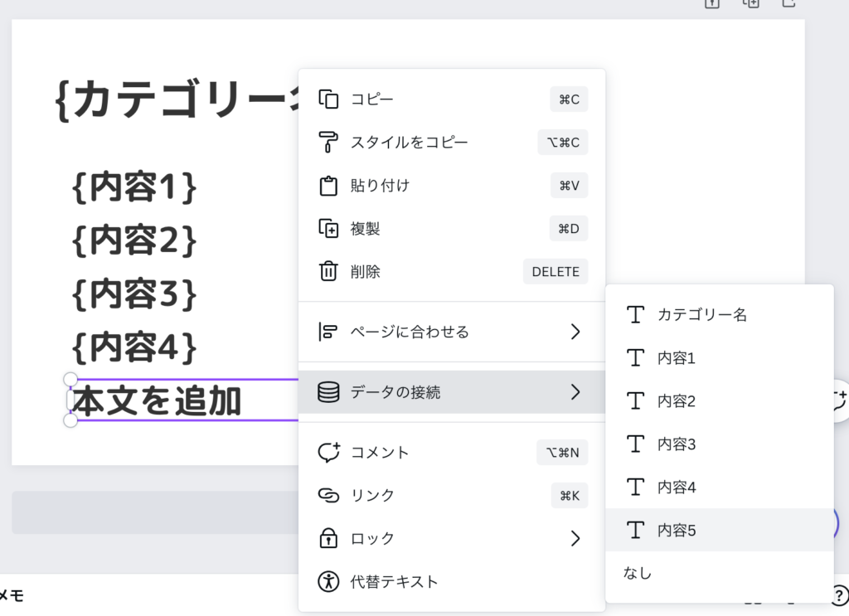The height and width of the screenshot is (616, 849).
Task: Choose カテゴリー名 data field
Action: (x=702, y=315)
